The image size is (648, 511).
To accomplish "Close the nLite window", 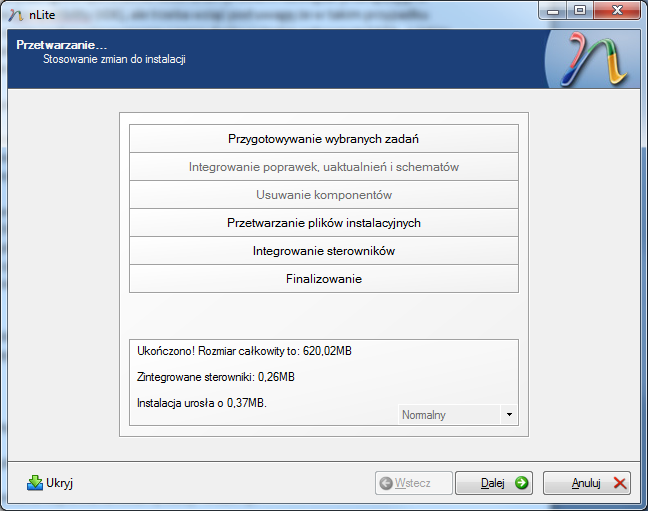I will pyautogui.click(x=617, y=11).
